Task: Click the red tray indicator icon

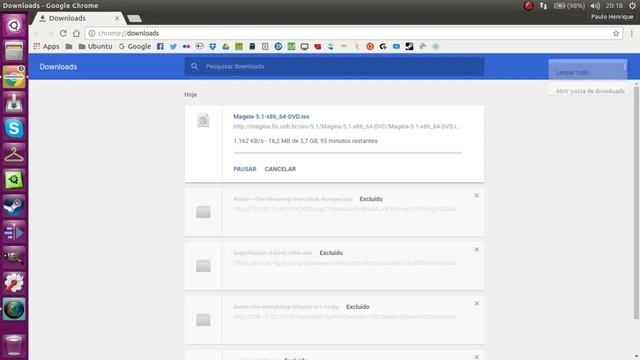Action: click(528, 6)
